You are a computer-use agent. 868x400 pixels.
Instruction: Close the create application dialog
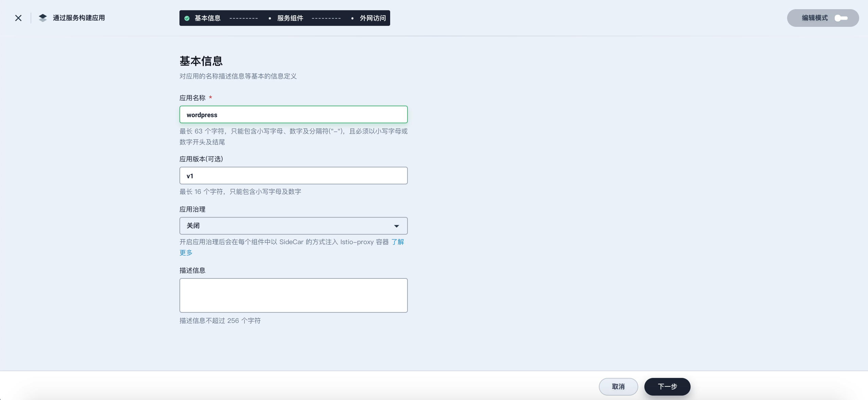18,18
